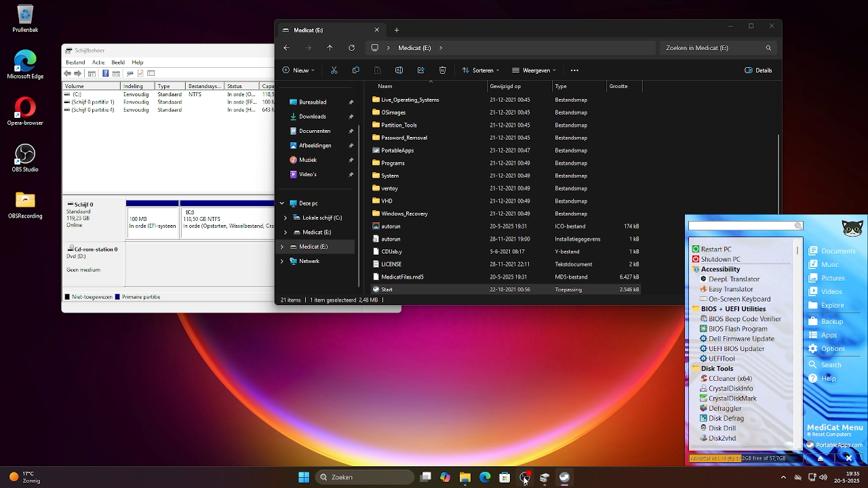Open Documents in MediCat Menu
This screenshot has width=868, height=488.
coord(832,251)
